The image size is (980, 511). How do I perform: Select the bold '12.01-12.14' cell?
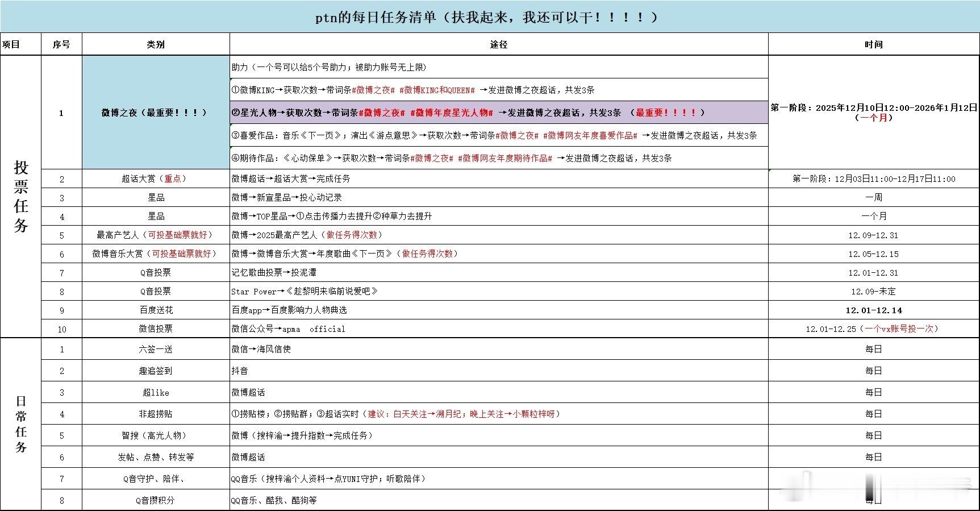[874, 310]
